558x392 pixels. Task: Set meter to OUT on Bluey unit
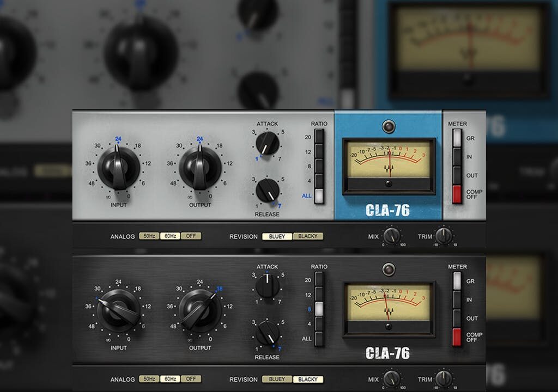457,175
